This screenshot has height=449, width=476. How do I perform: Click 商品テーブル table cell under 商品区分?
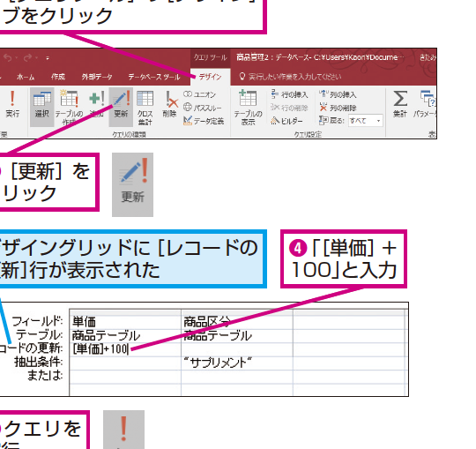pyautogui.click(x=237, y=336)
